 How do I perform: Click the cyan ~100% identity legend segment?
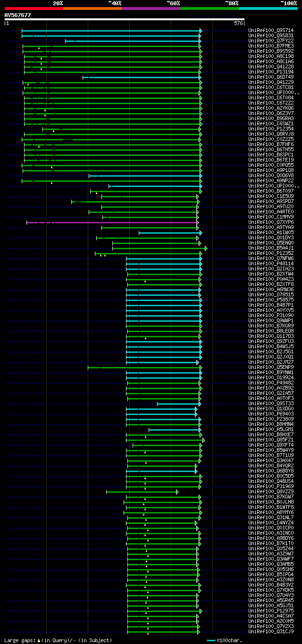[268, 8]
